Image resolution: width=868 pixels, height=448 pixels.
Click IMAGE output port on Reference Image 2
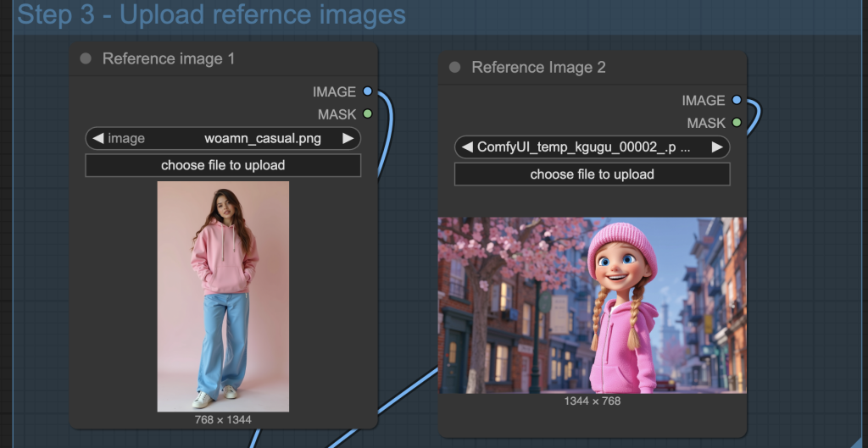pyautogui.click(x=737, y=100)
